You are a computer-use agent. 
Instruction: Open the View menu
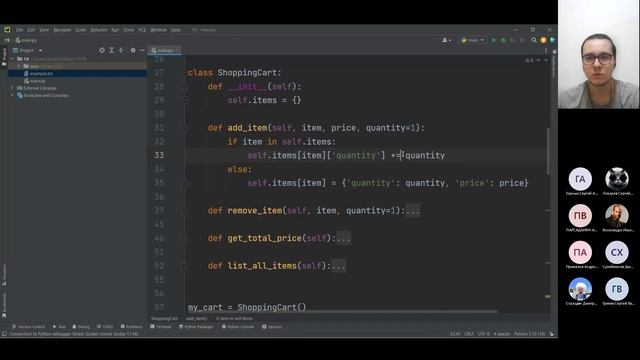tap(44, 30)
